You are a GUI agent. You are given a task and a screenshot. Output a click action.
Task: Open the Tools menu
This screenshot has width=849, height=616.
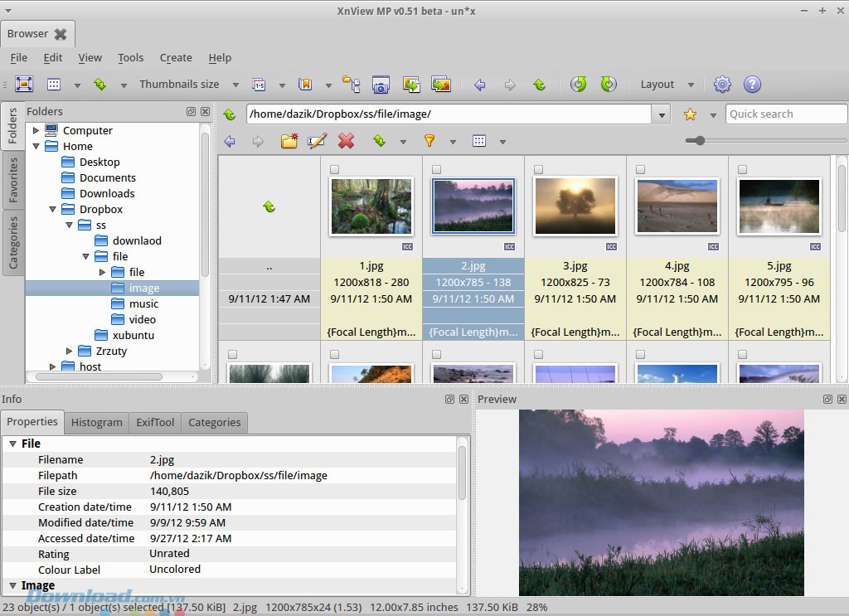[130, 58]
